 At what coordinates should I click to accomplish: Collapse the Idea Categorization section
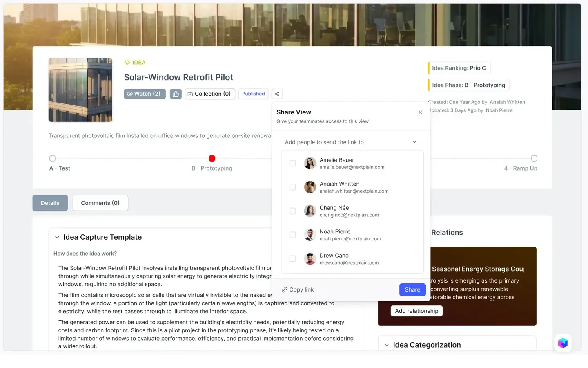pos(387,345)
